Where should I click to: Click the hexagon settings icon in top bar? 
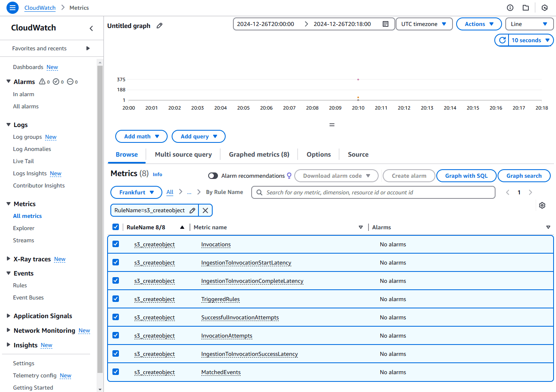click(x=545, y=8)
